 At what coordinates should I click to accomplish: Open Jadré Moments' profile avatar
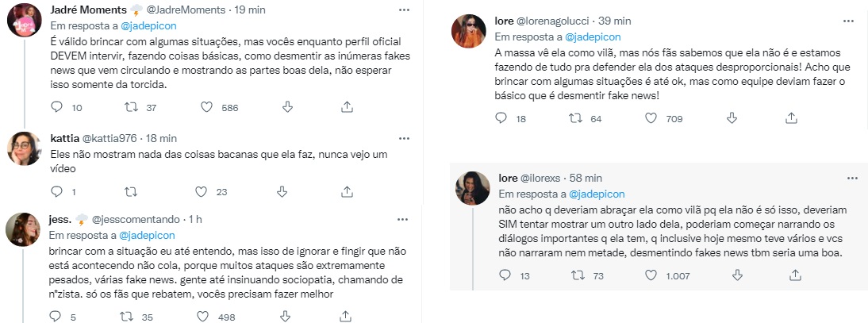[24, 21]
